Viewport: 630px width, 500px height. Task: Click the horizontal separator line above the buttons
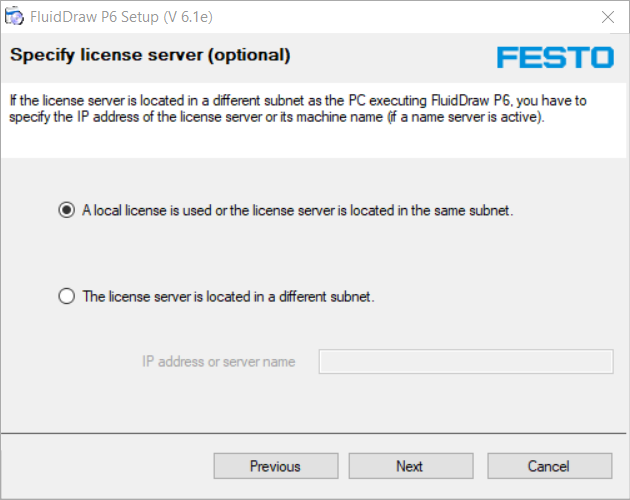coord(313,433)
